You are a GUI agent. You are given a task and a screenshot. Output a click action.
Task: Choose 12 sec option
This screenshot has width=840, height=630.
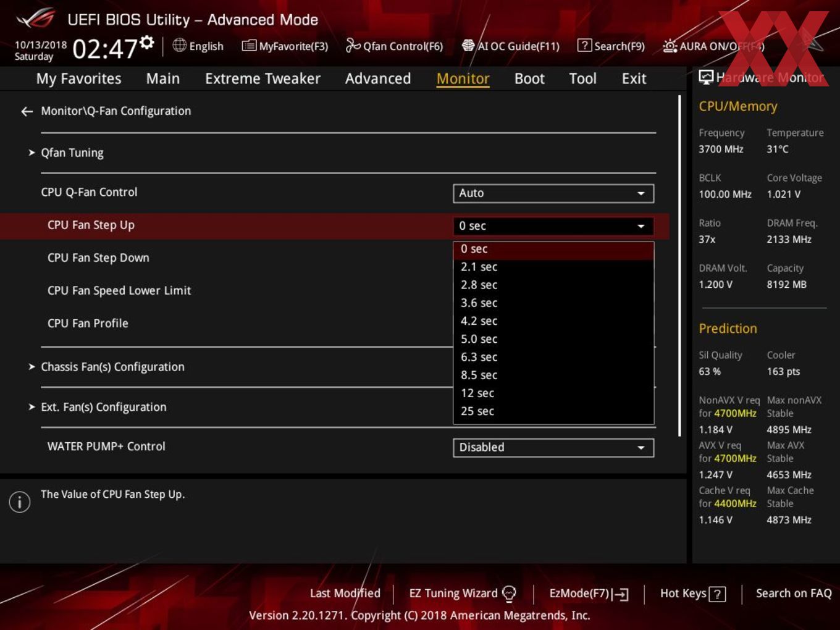[553, 393]
